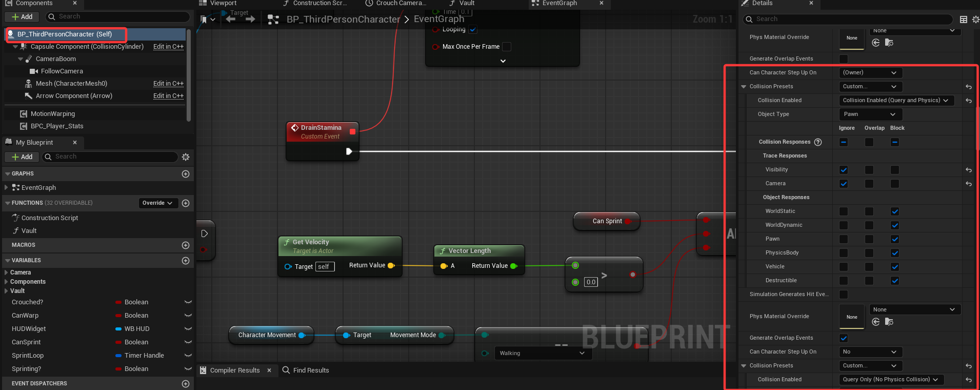This screenshot has height=390, width=980.
Task: Uncheck lower Generate Overlap Events checkbox
Action: click(x=844, y=338)
